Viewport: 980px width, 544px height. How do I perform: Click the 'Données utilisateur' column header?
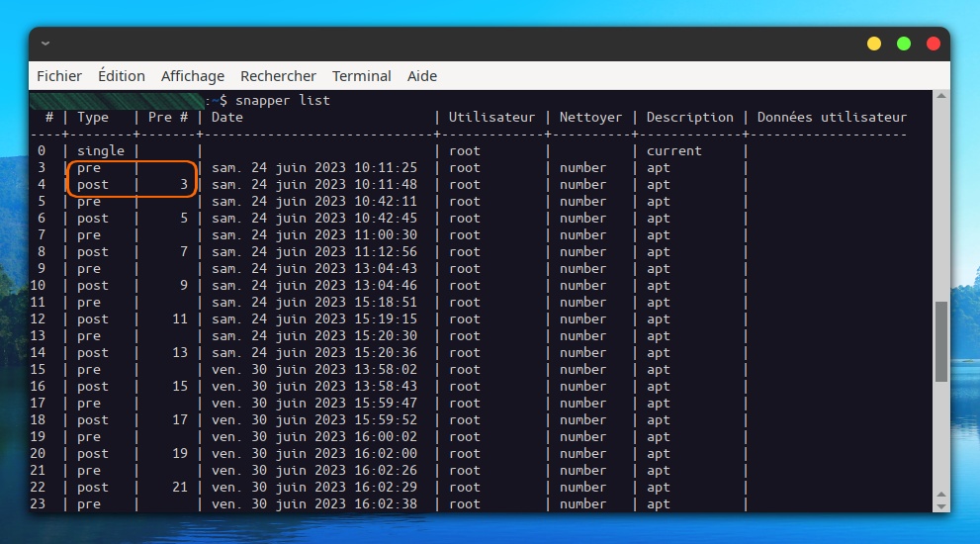click(831, 118)
